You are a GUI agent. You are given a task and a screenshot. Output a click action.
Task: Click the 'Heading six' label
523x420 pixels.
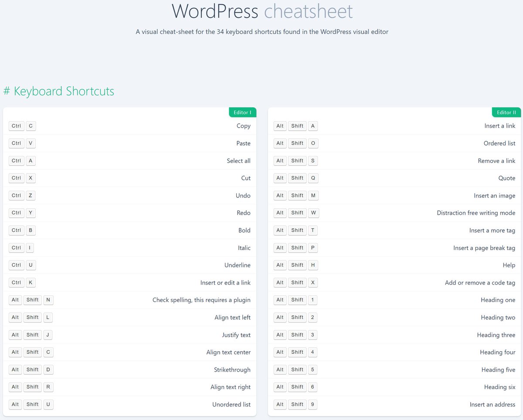click(500, 387)
